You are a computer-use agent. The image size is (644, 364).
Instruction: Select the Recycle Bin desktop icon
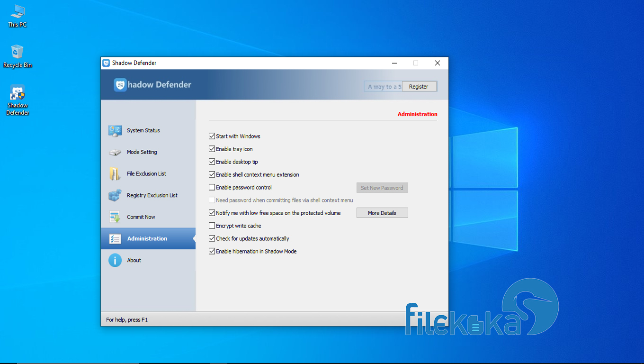pos(18,56)
